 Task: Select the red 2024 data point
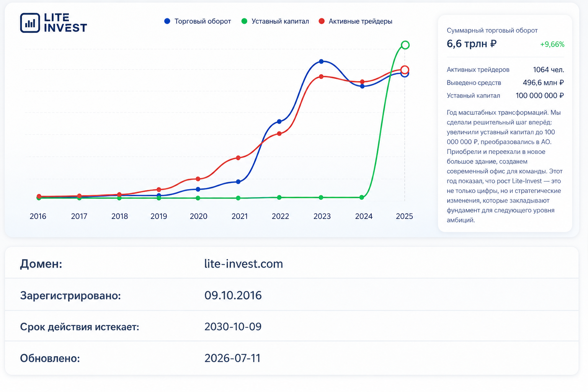coord(362,82)
